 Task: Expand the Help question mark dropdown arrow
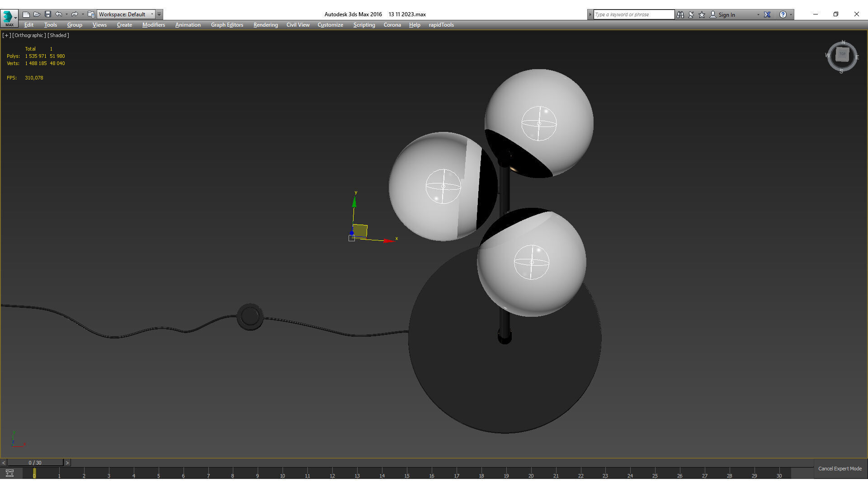pyautogui.click(x=791, y=14)
